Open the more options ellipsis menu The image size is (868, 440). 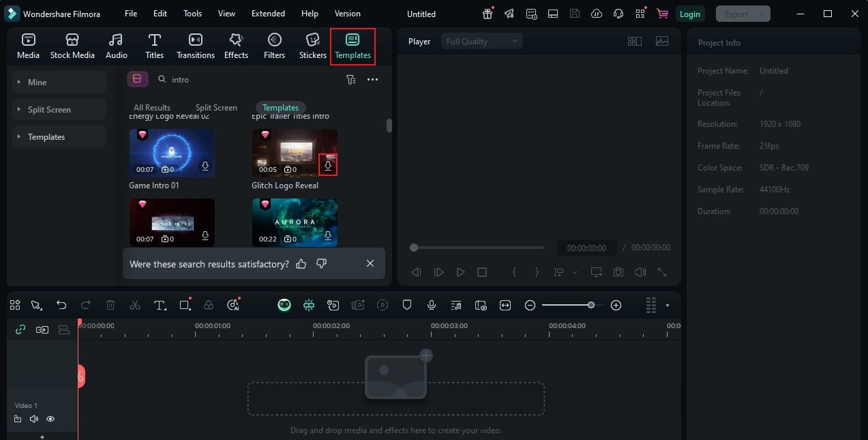coord(372,80)
